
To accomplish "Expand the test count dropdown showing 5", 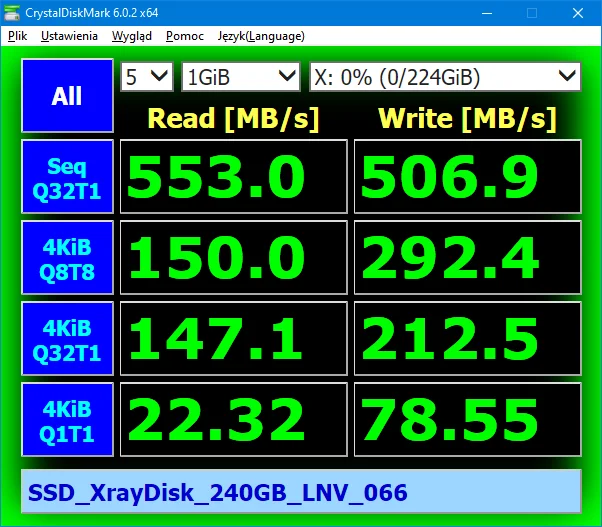I will tap(147, 77).
